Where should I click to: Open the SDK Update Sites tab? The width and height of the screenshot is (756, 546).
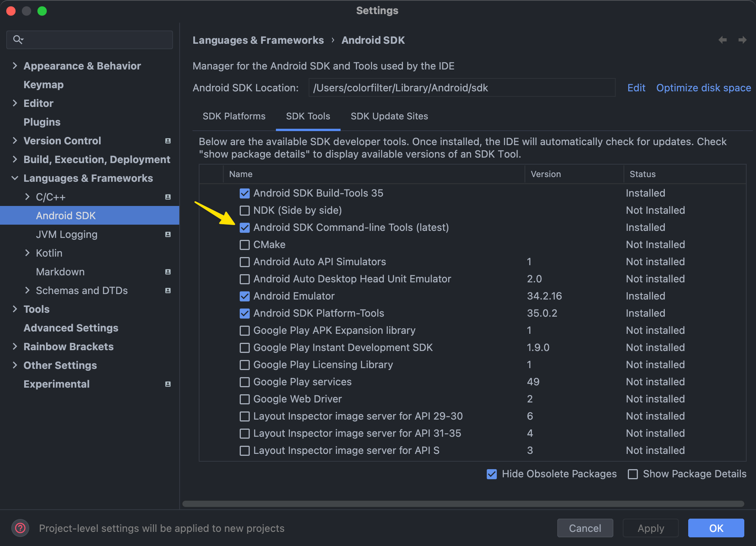tap(389, 116)
